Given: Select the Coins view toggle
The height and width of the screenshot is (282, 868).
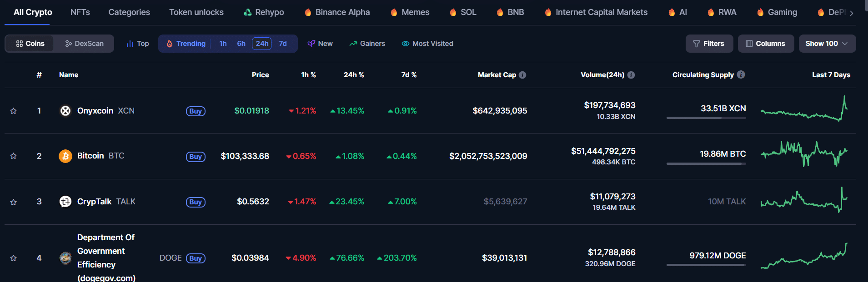Looking at the screenshot, I should pyautogui.click(x=30, y=44).
